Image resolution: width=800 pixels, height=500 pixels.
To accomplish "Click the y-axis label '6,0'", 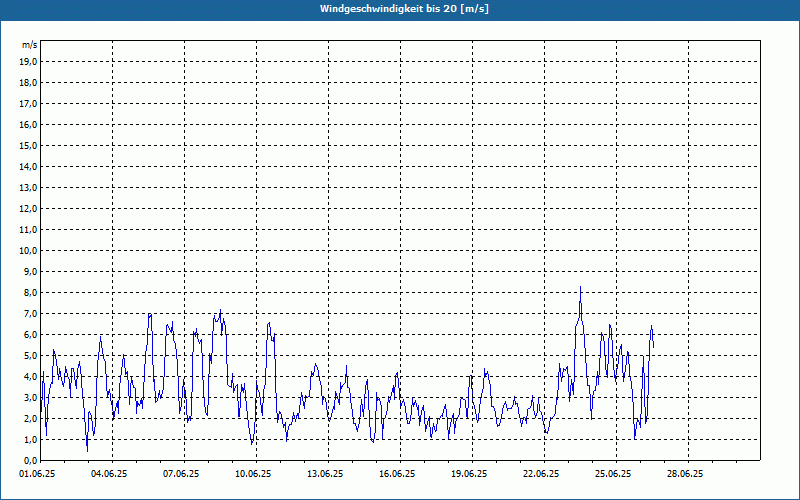I will pos(30,335).
